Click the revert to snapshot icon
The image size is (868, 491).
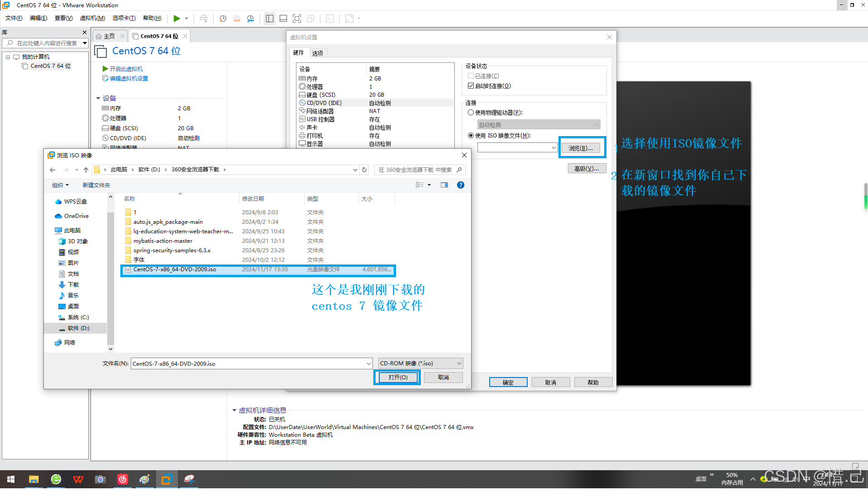click(237, 19)
